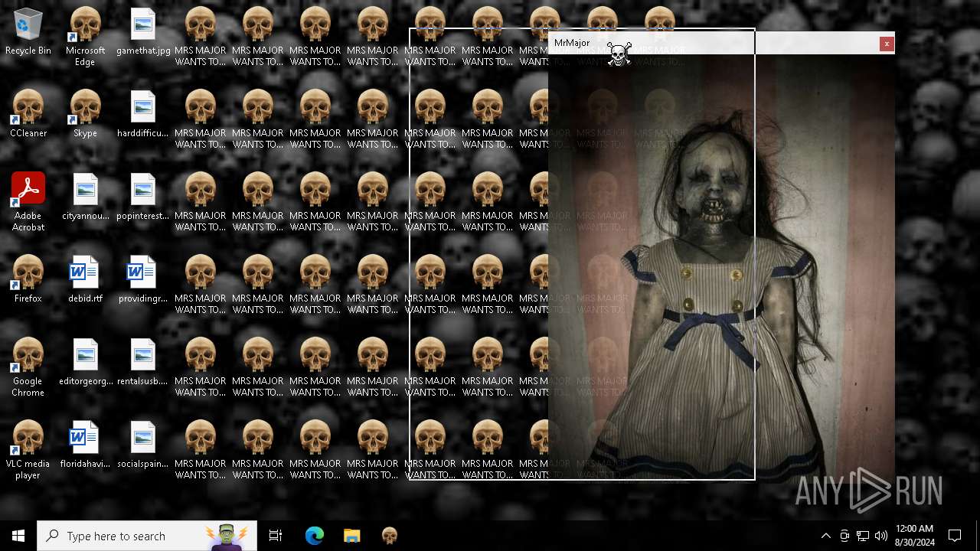Open the CCleaner desktop shortcut

pyautogui.click(x=28, y=114)
